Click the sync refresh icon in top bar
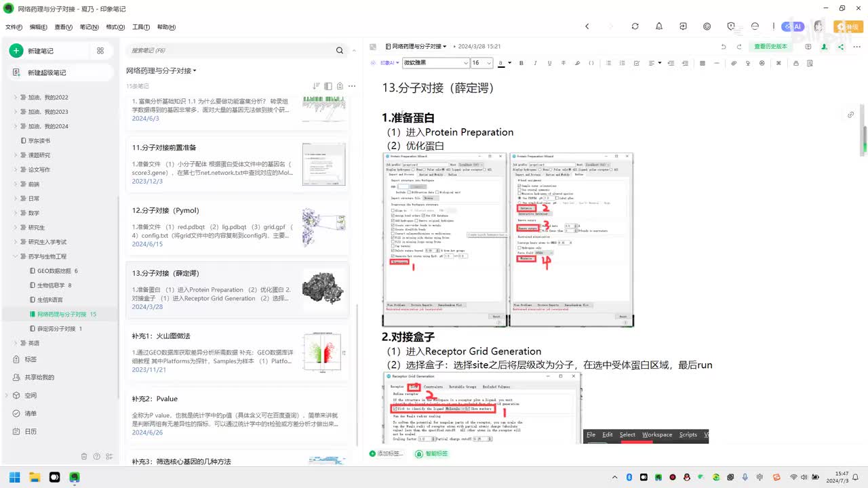Image resolution: width=868 pixels, height=488 pixels. [635, 26]
